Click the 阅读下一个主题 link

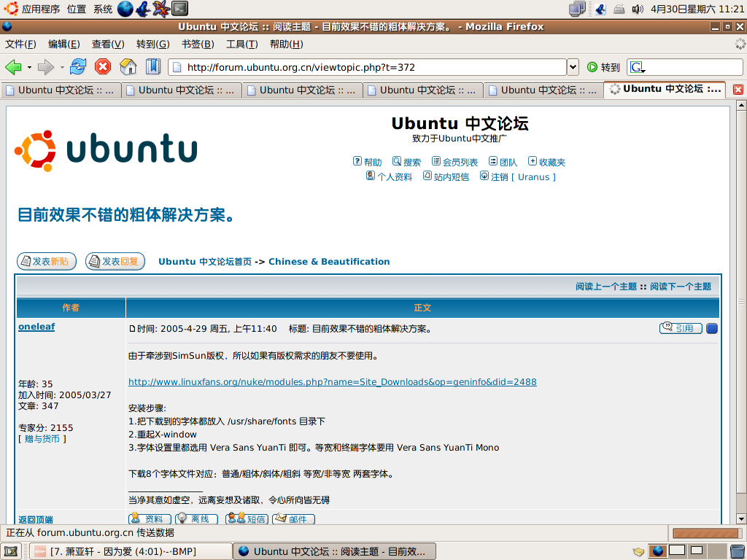pos(681,286)
